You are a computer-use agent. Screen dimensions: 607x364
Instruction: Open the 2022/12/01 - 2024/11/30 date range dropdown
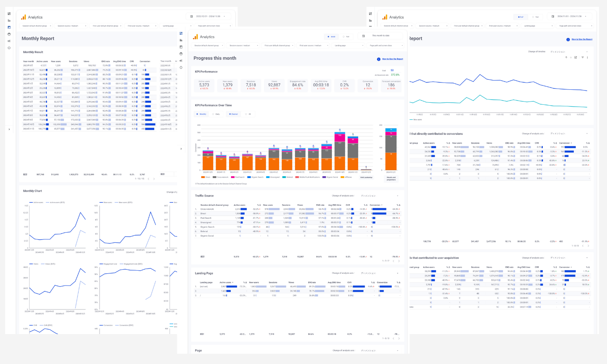click(x=209, y=17)
